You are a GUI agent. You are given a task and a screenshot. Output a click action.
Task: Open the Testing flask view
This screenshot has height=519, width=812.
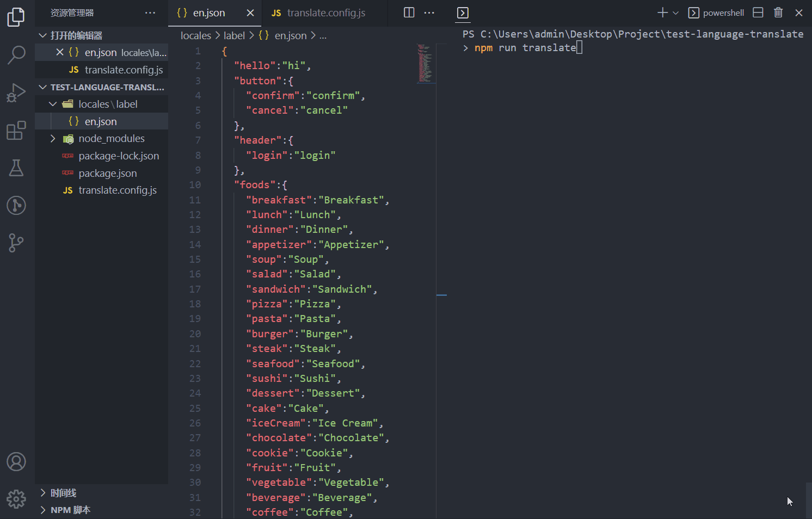tap(16, 168)
